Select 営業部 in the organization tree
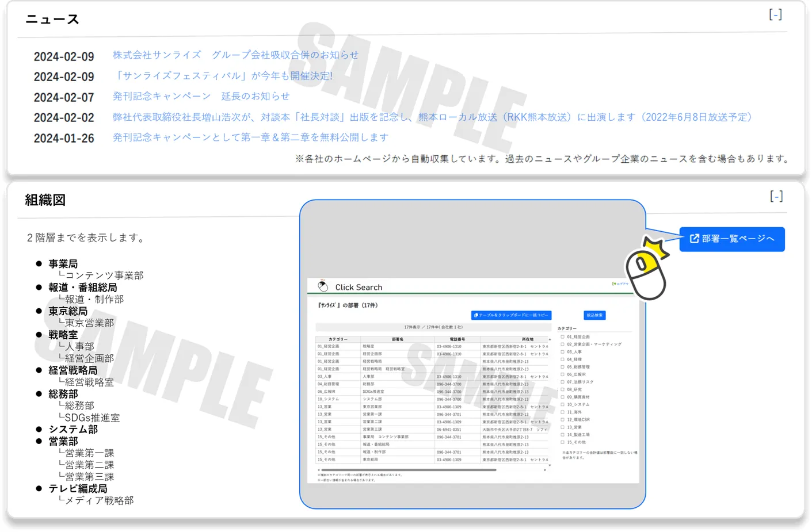Viewport: 812px width, 532px height. click(63, 441)
